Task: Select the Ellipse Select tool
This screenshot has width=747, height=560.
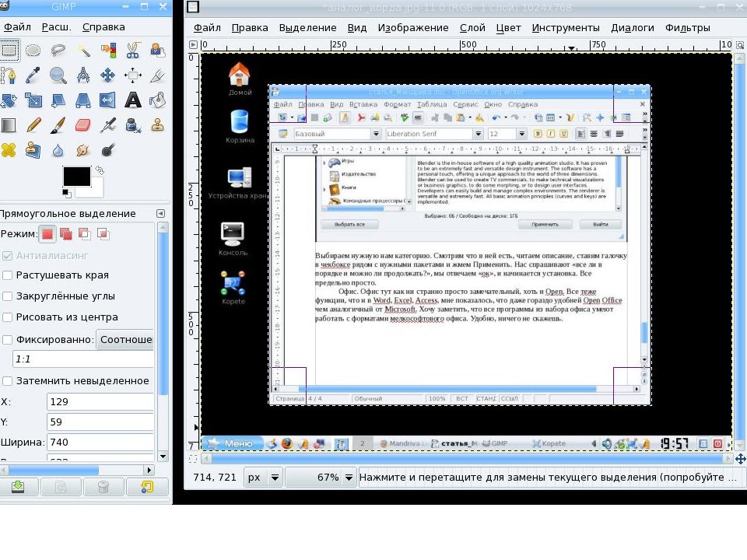Action: (x=33, y=50)
